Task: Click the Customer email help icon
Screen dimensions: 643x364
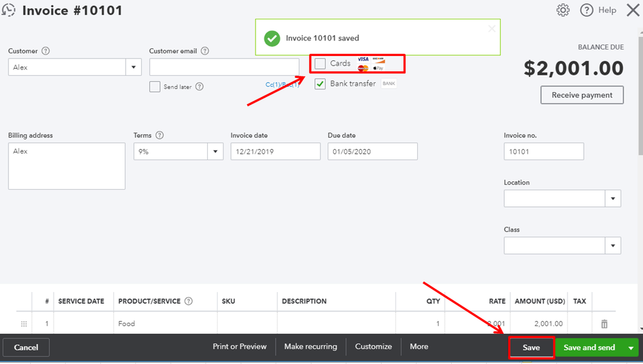Action: coord(205,51)
